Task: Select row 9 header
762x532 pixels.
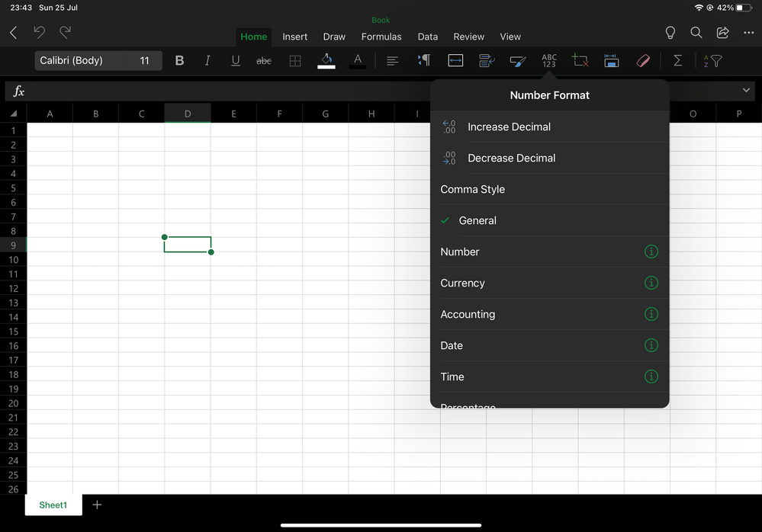Action: click(x=13, y=245)
